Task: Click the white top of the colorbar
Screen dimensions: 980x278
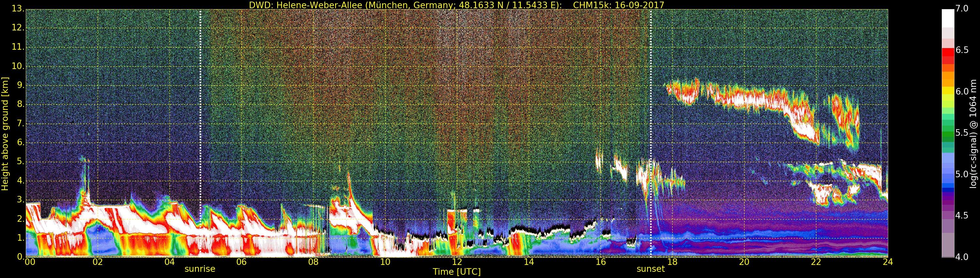Action: coord(948,15)
